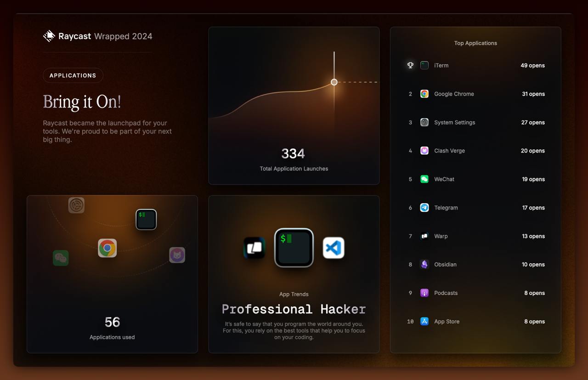Click the Obsidian icon in the ranking list
This screenshot has height=380, width=588.
coord(424,265)
